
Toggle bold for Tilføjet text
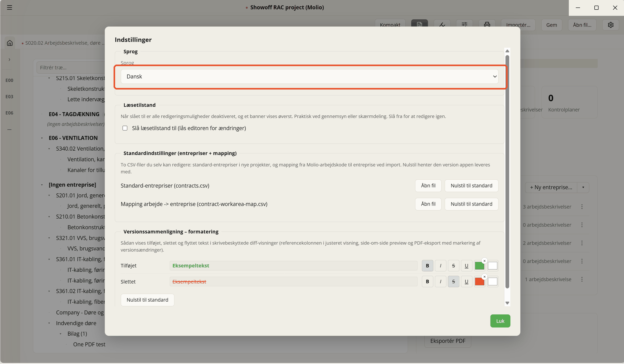(x=427, y=266)
